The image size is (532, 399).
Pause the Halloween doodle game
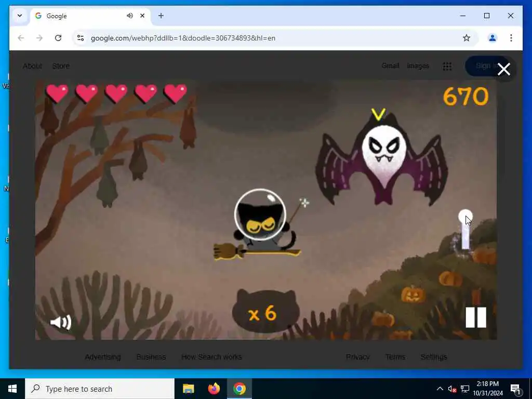pos(476,317)
